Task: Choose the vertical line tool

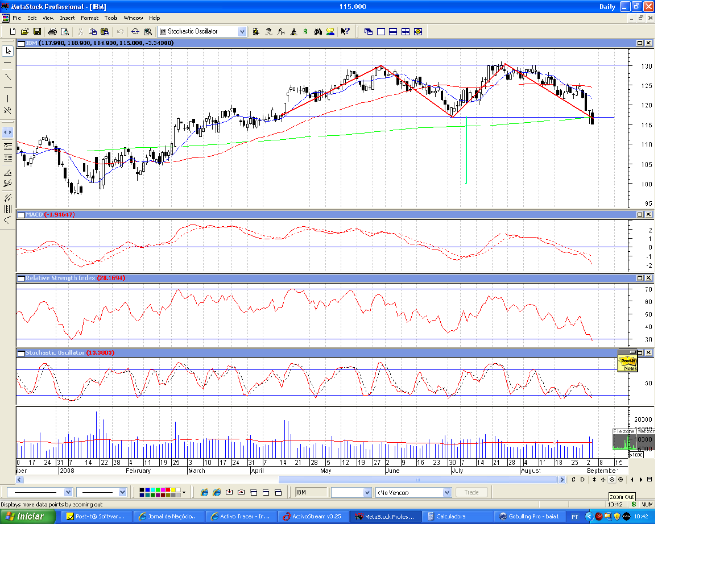Action: (x=8, y=99)
